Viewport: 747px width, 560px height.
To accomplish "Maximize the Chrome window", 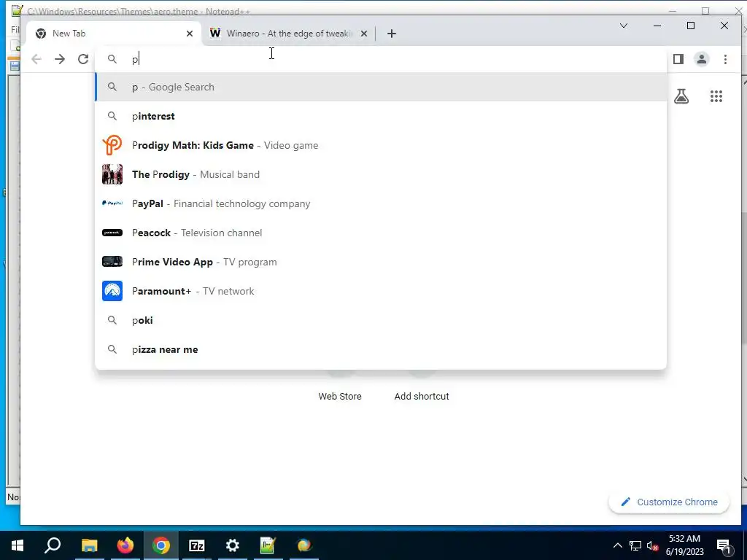I will pos(691,26).
